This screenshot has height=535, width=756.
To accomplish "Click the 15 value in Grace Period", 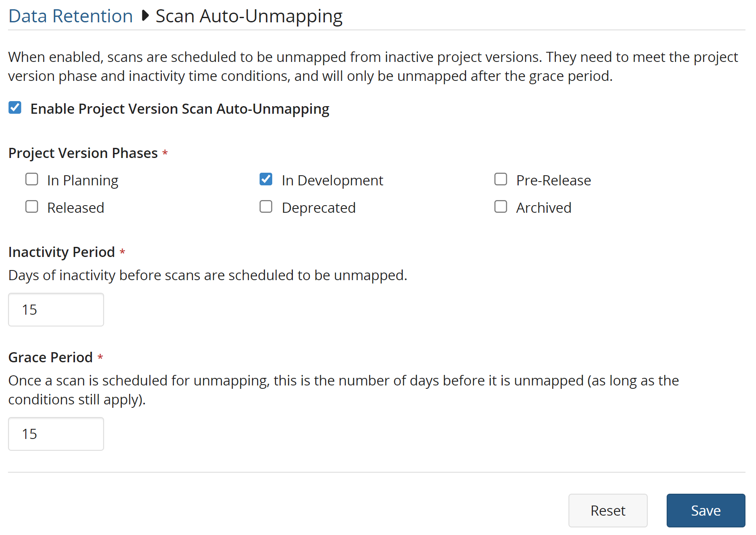I will pos(29,433).
